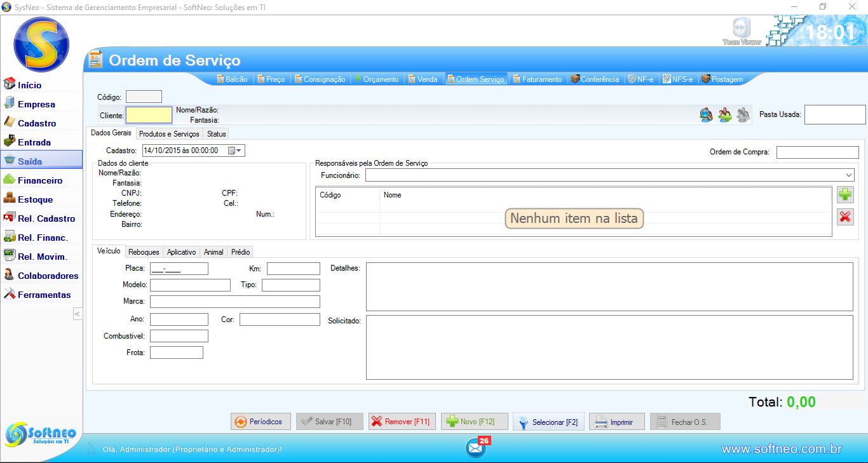Click the Placa input field
The height and width of the screenshot is (463, 868).
[x=179, y=269]
